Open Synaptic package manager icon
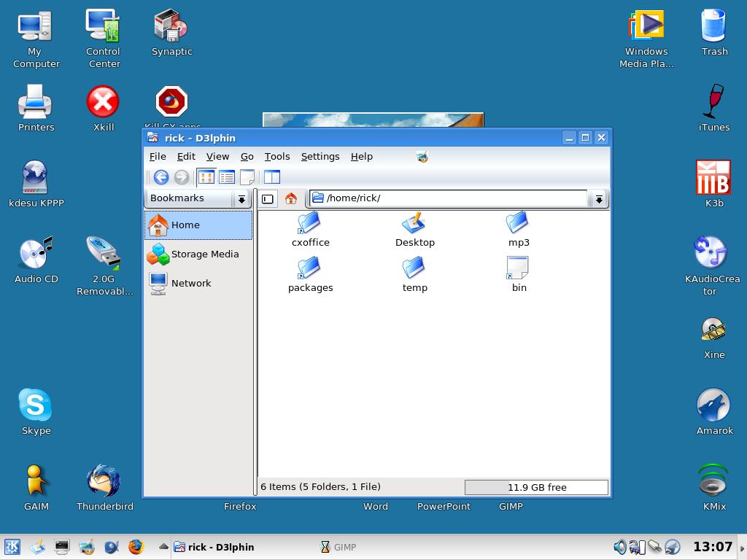747x560 pixels. pos(171,34)
